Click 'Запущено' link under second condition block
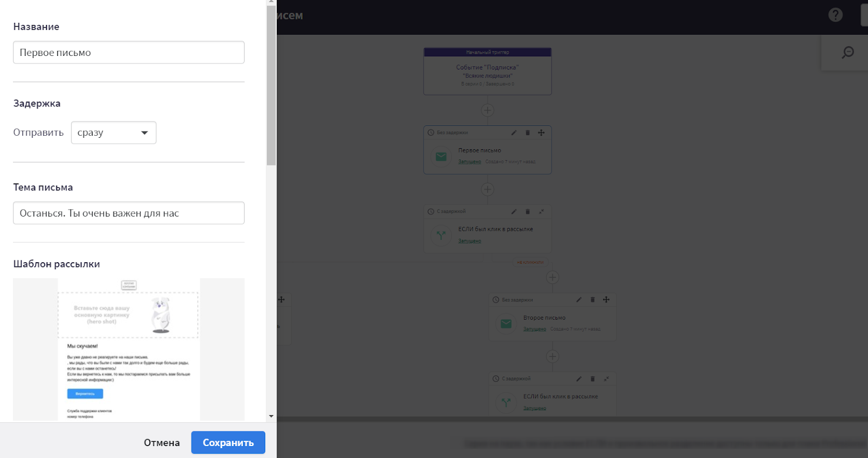Image resolution: width=868 pixels, height=458 pixels. [534, 408]
